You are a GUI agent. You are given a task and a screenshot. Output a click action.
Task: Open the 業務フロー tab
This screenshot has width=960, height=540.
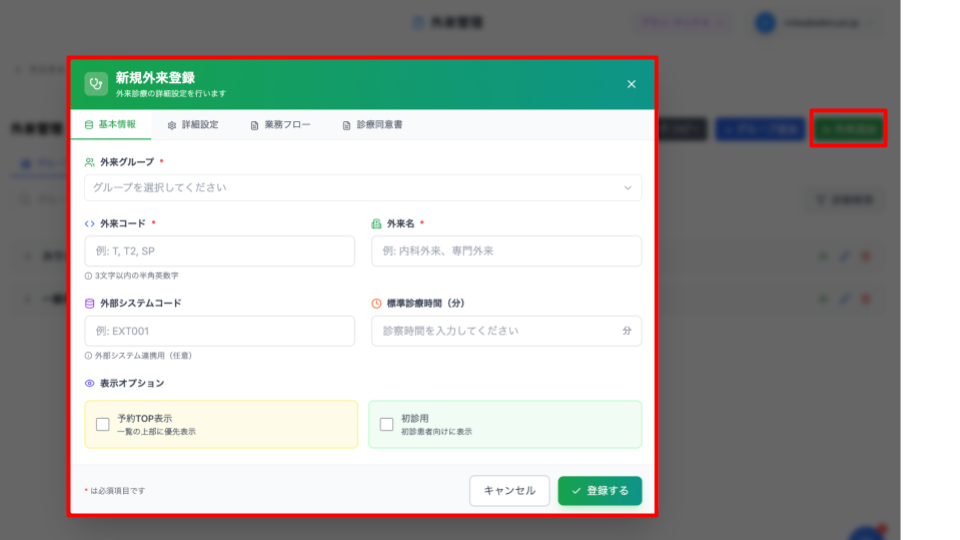click(280, 125)
